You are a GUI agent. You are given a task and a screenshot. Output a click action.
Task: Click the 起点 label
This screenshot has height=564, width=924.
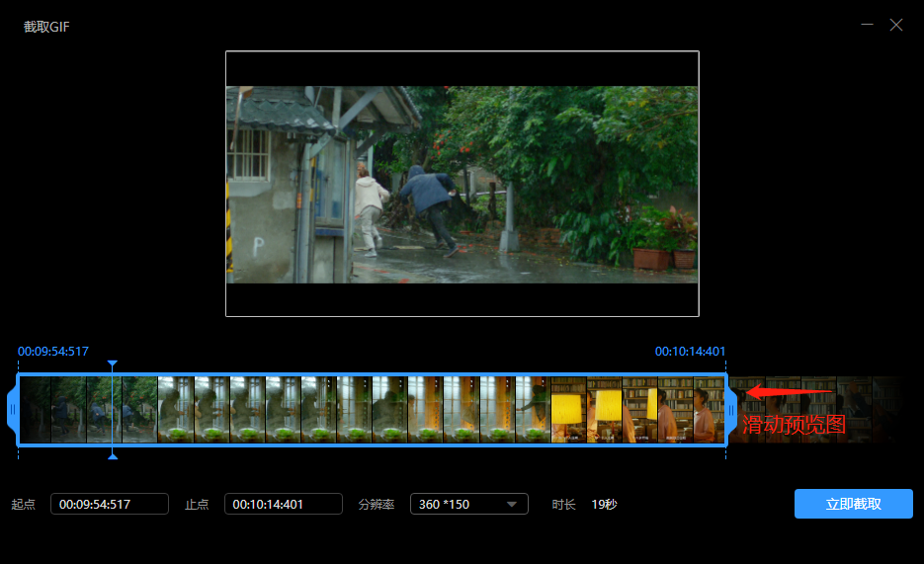tap(24, 505)
